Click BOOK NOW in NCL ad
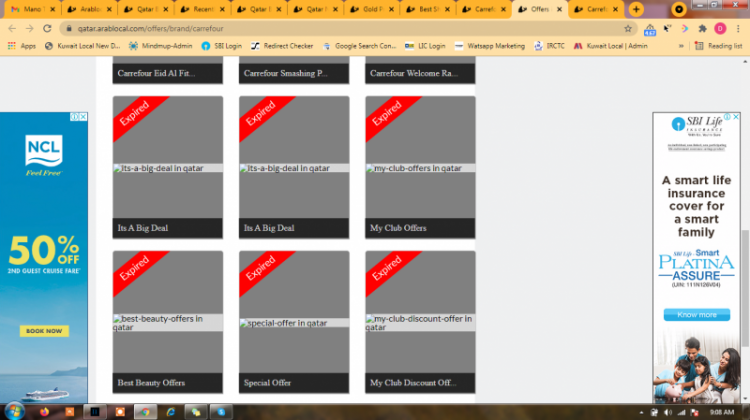 pyautogui.click(x=44, y=331)
